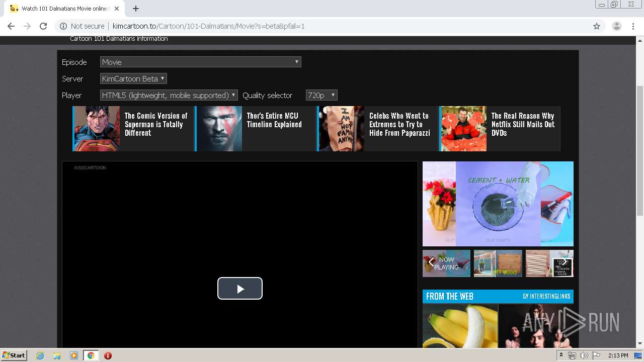Viewport: 644px width, 362px height.
Task: Select the DIY Wood video thumbnail
Action: (x=498, y=263)
